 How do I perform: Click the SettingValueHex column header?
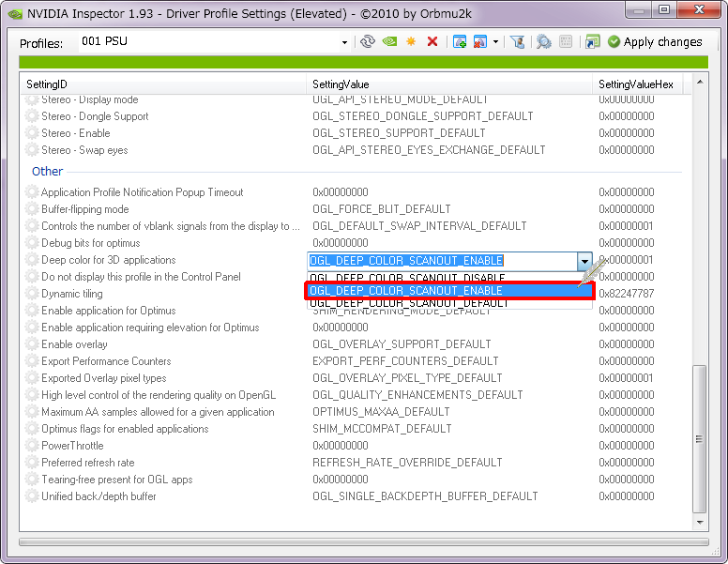click(637, 84)
